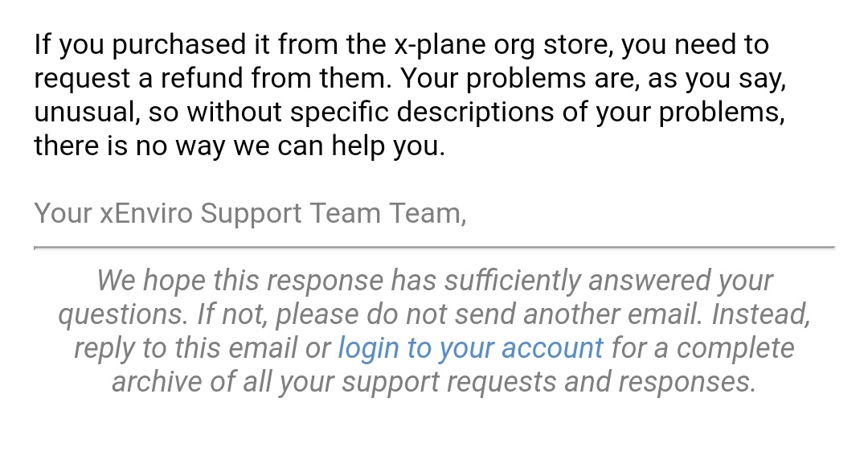Click 'for a complete' after the login link
The image size is (868, 468).
click(x=703, y=348)
